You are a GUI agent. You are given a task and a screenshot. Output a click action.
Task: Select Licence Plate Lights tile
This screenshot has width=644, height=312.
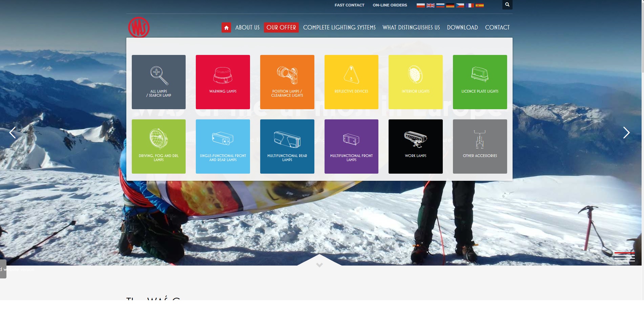480,82
